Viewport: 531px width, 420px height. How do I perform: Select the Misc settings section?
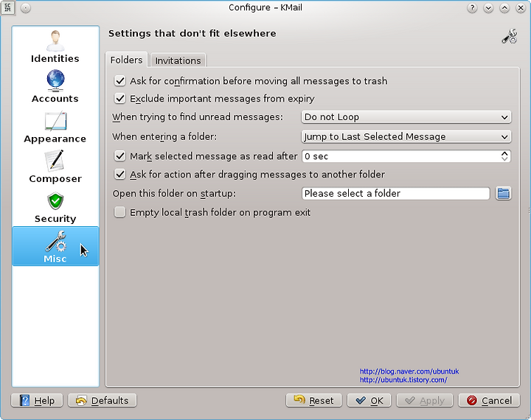click(x=55, y=246)
